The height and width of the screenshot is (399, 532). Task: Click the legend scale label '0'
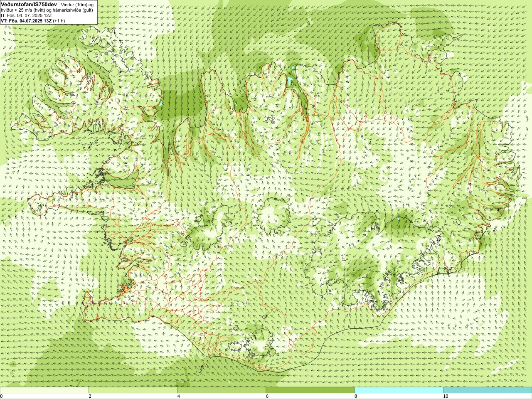(2, 396)
